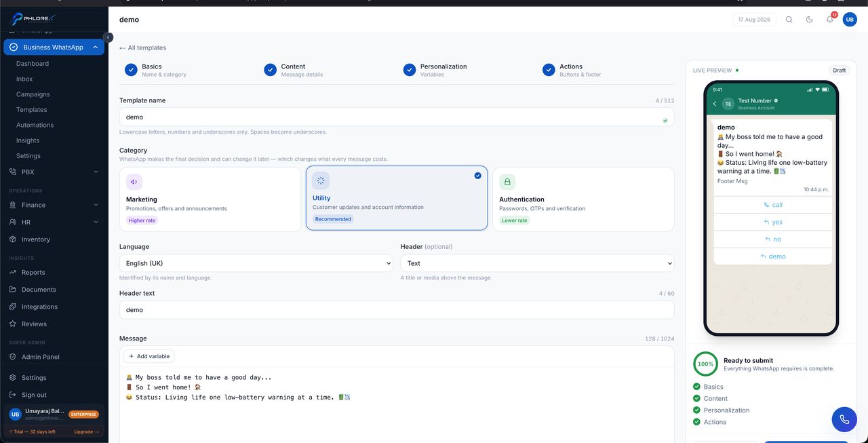Open the Insights sidebar item
This screenshot has width=868, height=443.
[x=28, y=140]
